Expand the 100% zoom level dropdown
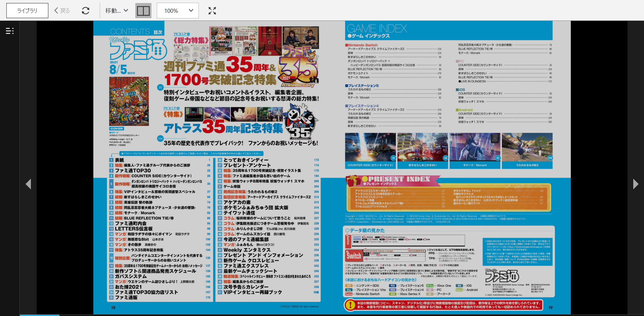Image resolution: width=644 pixels, height=316 pixels. 178,11
